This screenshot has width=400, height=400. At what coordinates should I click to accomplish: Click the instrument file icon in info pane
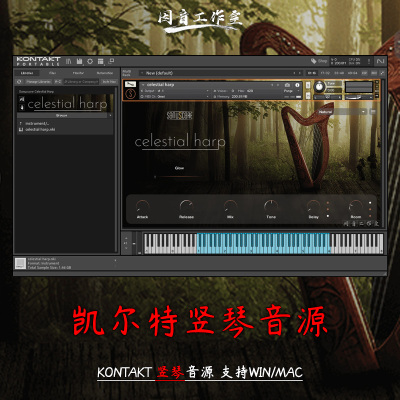point(21,263)
